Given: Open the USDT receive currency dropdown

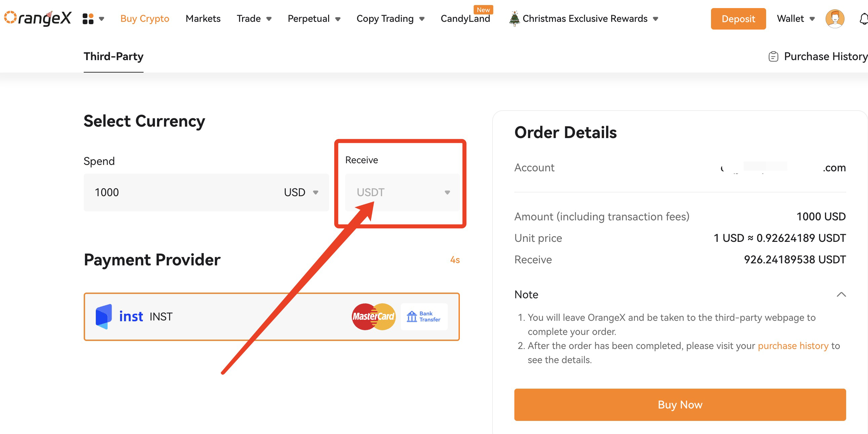Looking at the screenshot, I should 402,192.
